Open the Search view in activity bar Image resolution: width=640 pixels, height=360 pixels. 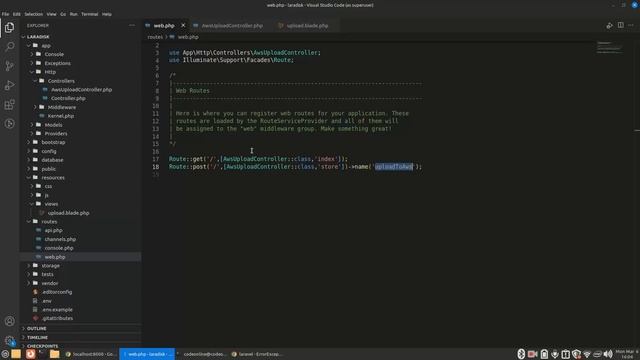[x=9, y=47]
